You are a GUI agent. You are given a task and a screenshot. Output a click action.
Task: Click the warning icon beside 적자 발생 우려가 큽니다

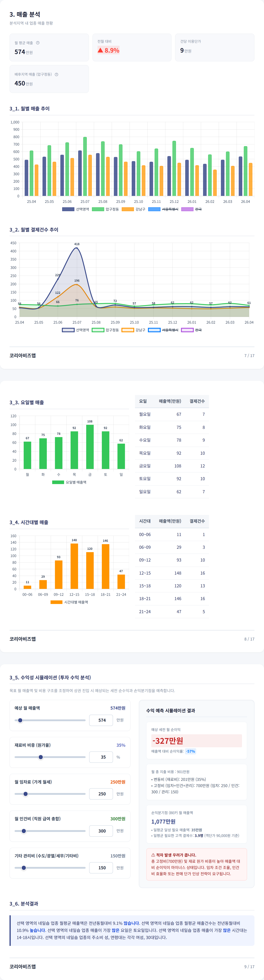(153, 855)
